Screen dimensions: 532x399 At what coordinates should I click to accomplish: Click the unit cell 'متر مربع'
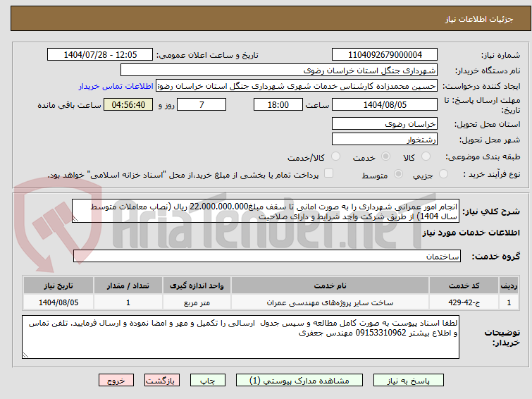[x=197, y=302]
